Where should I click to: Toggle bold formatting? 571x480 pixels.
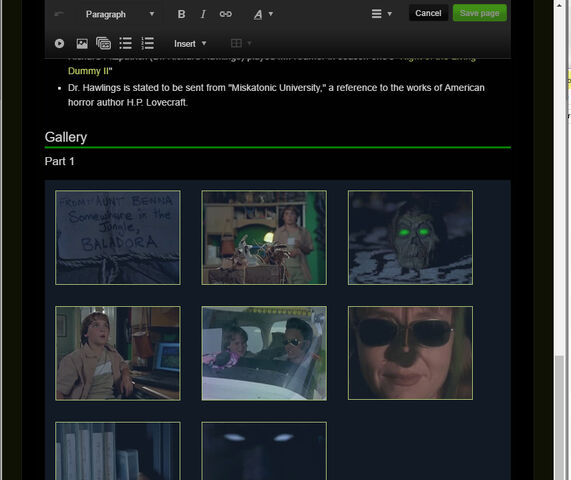pyautogui.click(x=181, y=14)
